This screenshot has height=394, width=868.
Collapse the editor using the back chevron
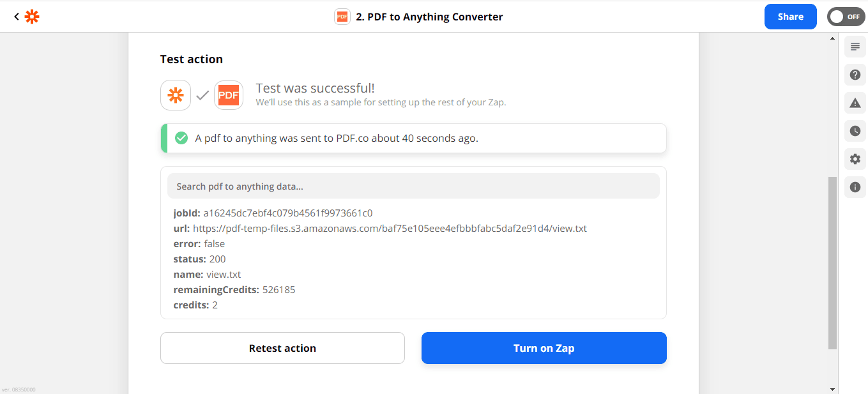17,16
